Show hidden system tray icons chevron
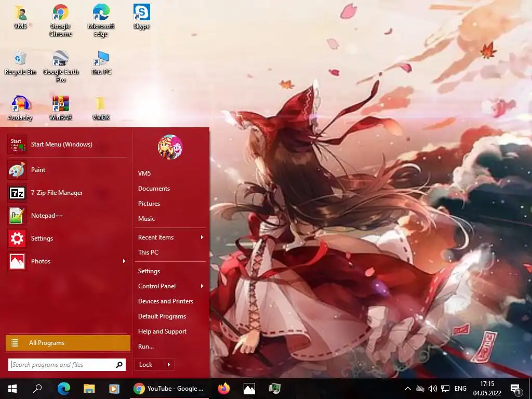Screen dimensions: 532x399 tap(408, 389)
